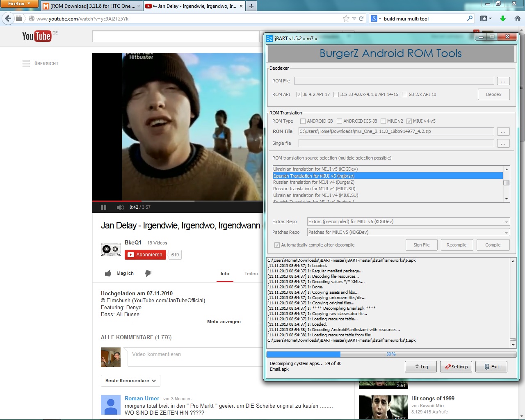Viewport: 525px width, 420px height.
Task: Toggle MIUI v4-v5 ROM type checkbox
Action: click(x=409, y=121)
